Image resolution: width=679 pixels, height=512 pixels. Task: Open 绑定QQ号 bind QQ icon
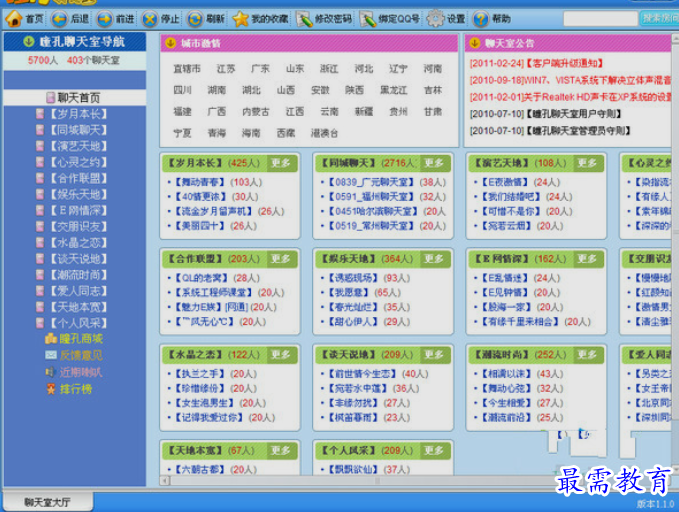pos(368,19)
